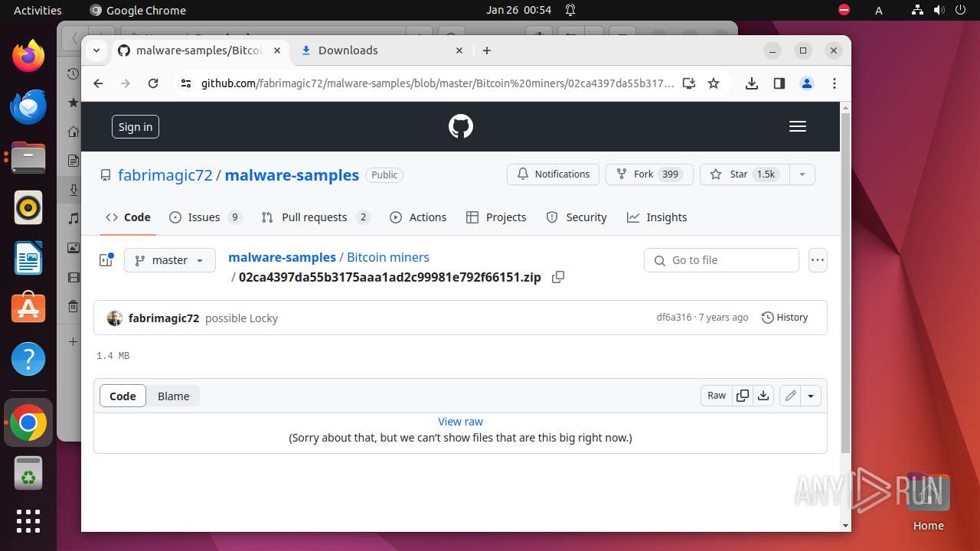Open the Projects tab

point(496,217)
